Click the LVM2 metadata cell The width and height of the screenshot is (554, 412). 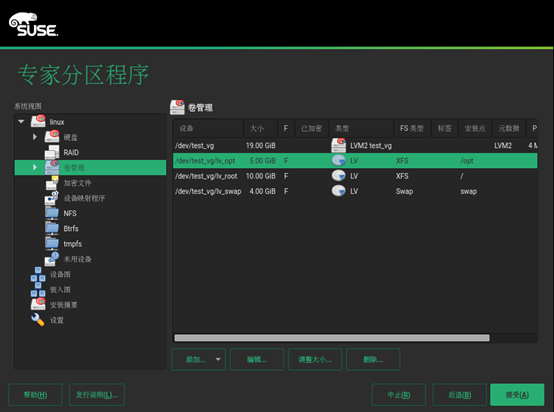click(503, 146)
